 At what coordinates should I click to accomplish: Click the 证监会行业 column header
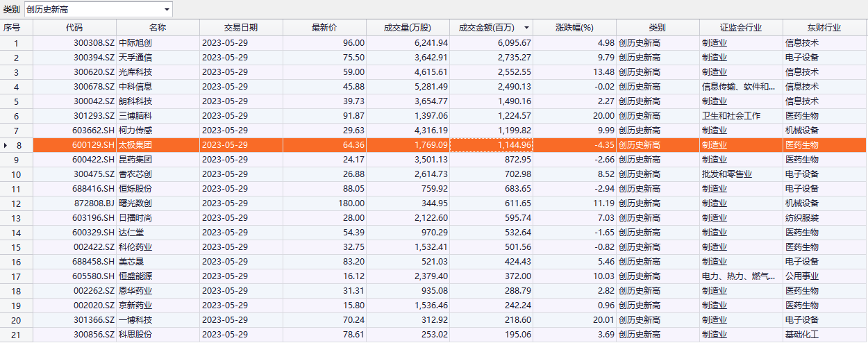pos(741,28)
